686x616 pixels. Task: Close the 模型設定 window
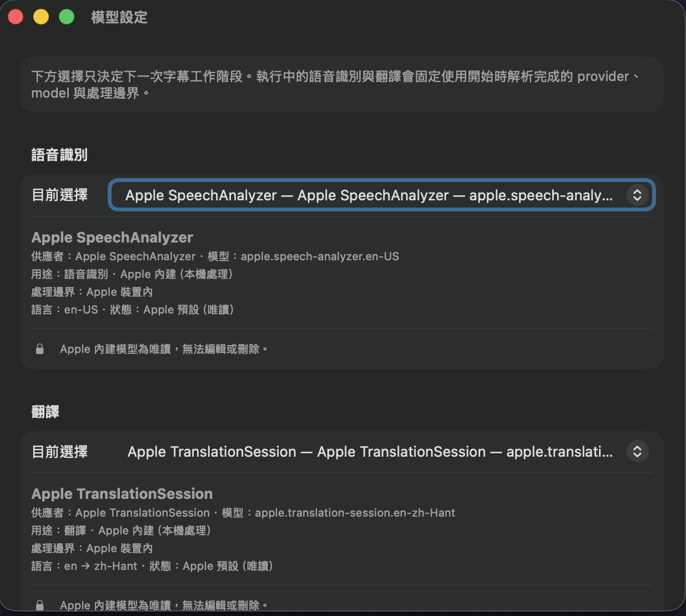point(16,17)
